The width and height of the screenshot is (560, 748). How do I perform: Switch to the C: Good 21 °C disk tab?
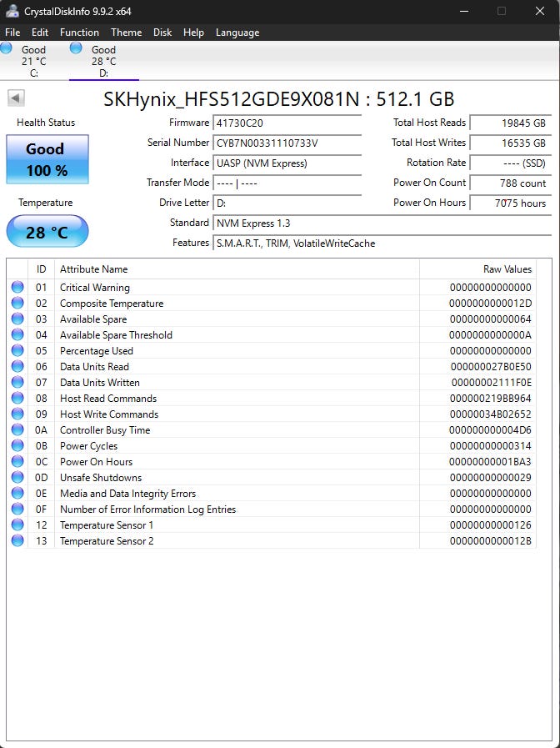33,61
